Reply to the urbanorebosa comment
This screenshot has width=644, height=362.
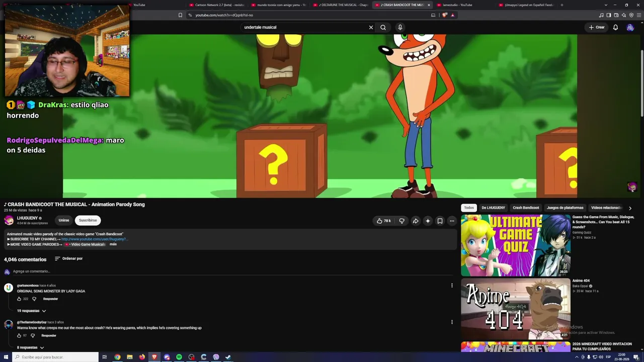tap(50, 299)
